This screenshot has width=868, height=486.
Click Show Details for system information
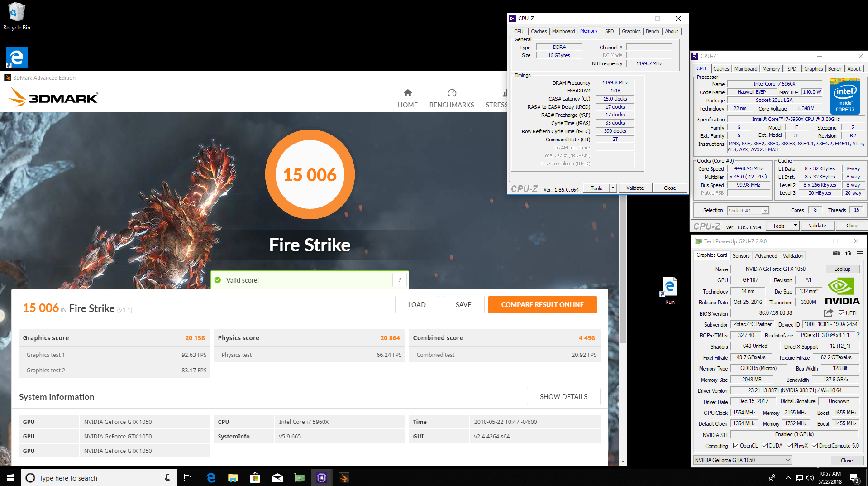563,396
